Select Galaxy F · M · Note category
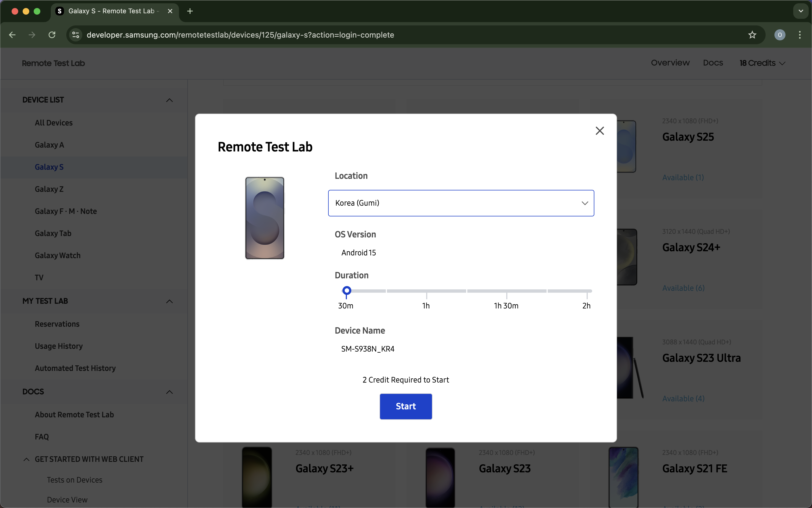Image resolution: width=812 pixels, height=508 pixels. [66, 211]
